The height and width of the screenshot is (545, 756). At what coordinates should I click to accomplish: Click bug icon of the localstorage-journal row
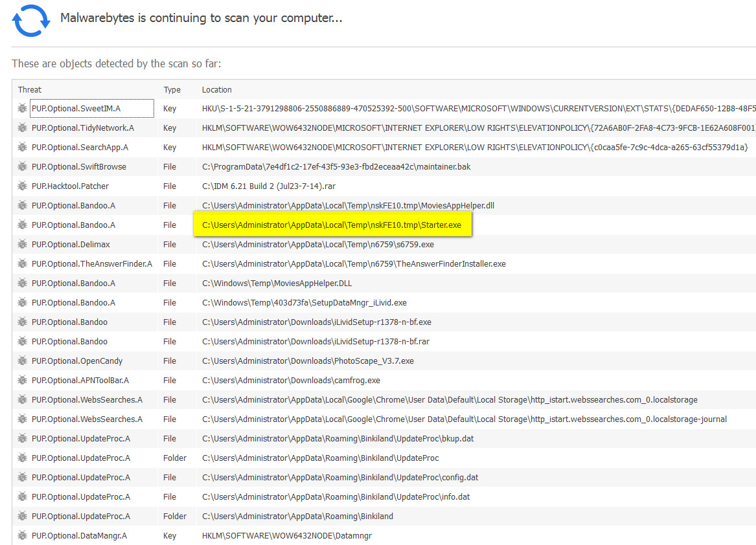point(22,419)
